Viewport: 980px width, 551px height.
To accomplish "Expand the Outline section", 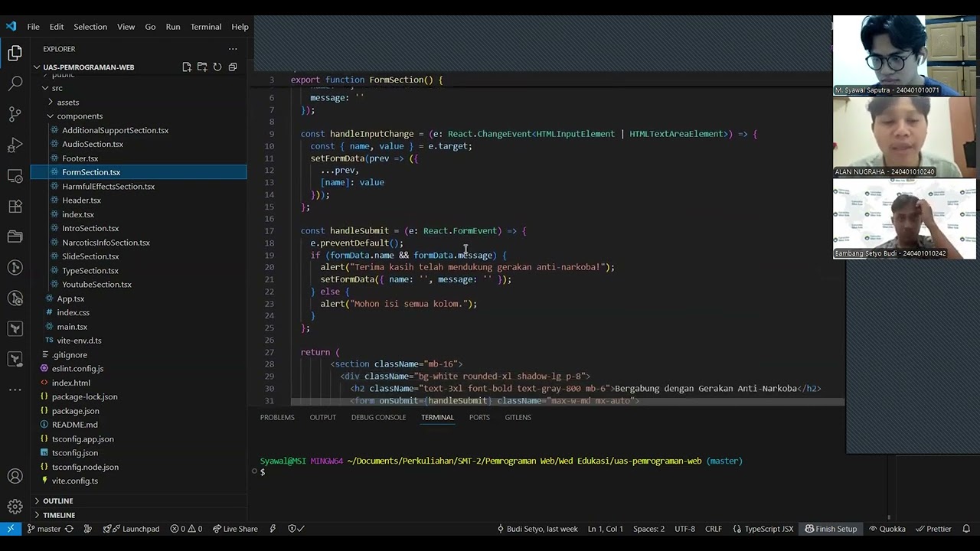I will click(58, 501).
